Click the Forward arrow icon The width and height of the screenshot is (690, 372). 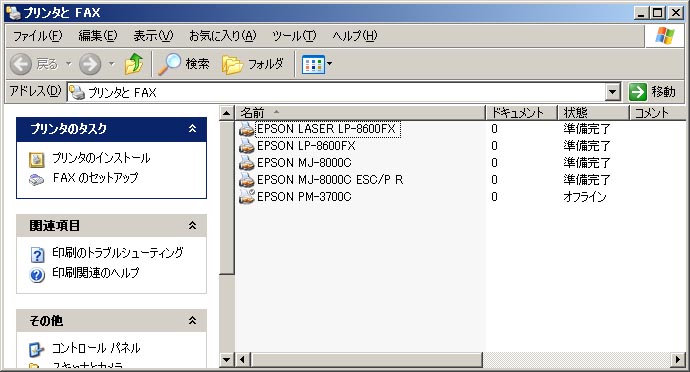tap(90, 64)
